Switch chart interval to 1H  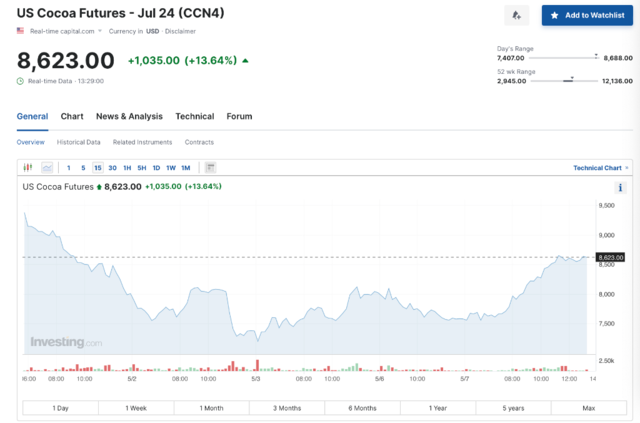point(127,167)
